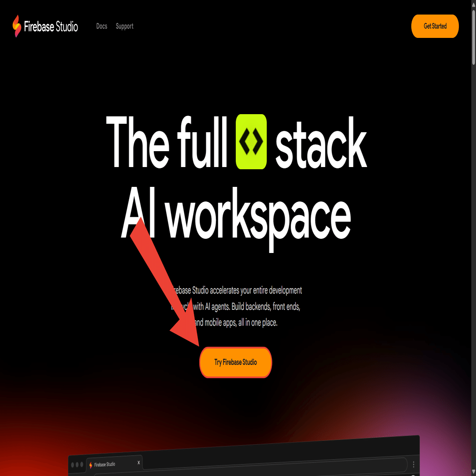Screen dimensions: 476x476
Task: Click the scrollbar up arrow
Action: tap(473, 3)
